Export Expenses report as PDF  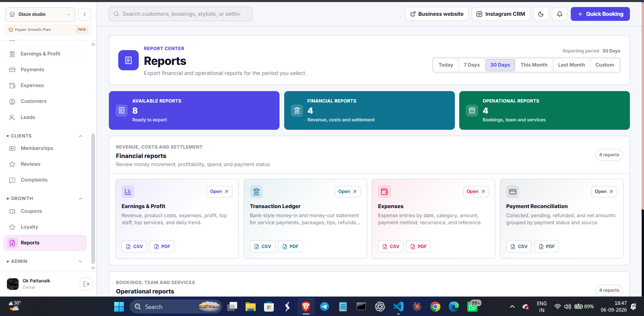click(x=418, y=246)
